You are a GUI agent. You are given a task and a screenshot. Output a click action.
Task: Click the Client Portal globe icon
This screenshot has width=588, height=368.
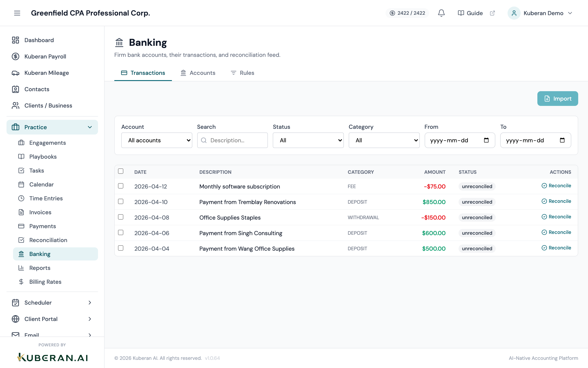16,319
